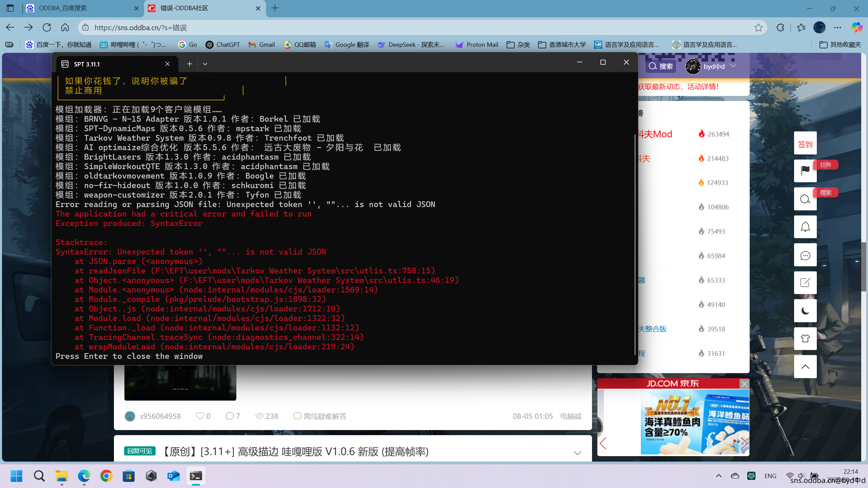Expand 其他收藏夹 folder
The image size is (868, 488).
840,44
